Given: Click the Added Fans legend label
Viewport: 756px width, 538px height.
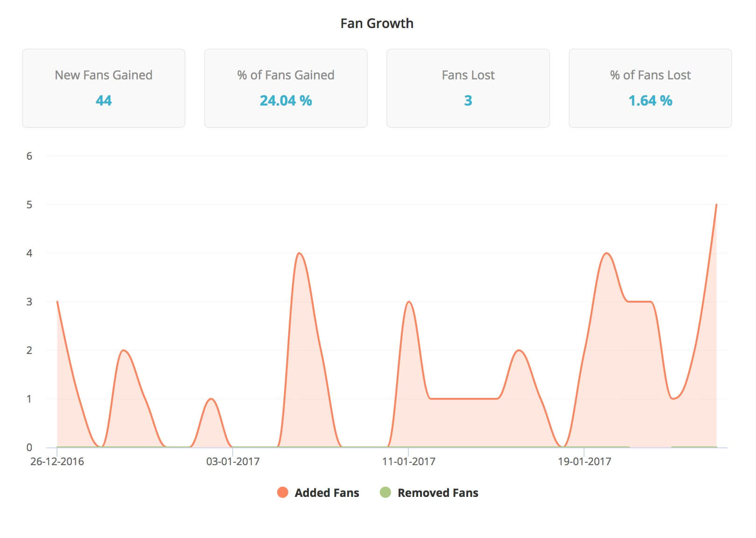Looking at the screenshot, I should pos(327,493).
